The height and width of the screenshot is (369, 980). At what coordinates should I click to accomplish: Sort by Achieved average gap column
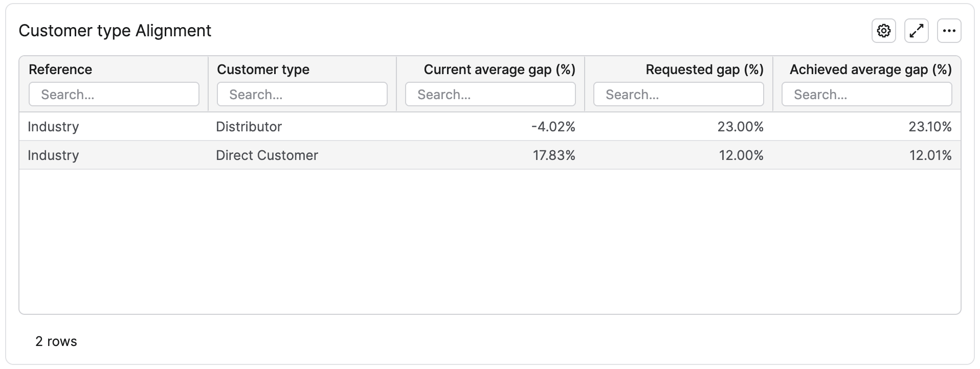pyautogui.click(x=871, y=70)
